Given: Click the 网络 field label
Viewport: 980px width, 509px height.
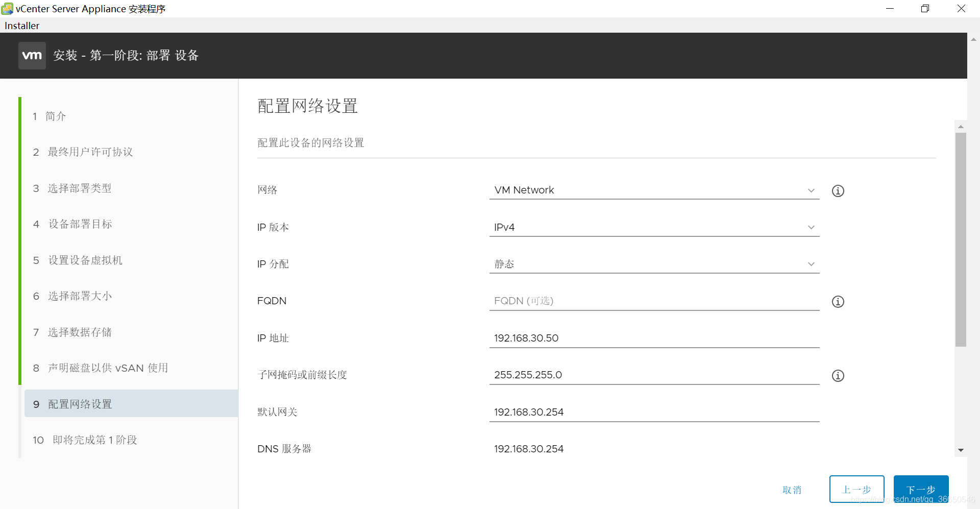Looking at the screenshot, I should [267, 190].
